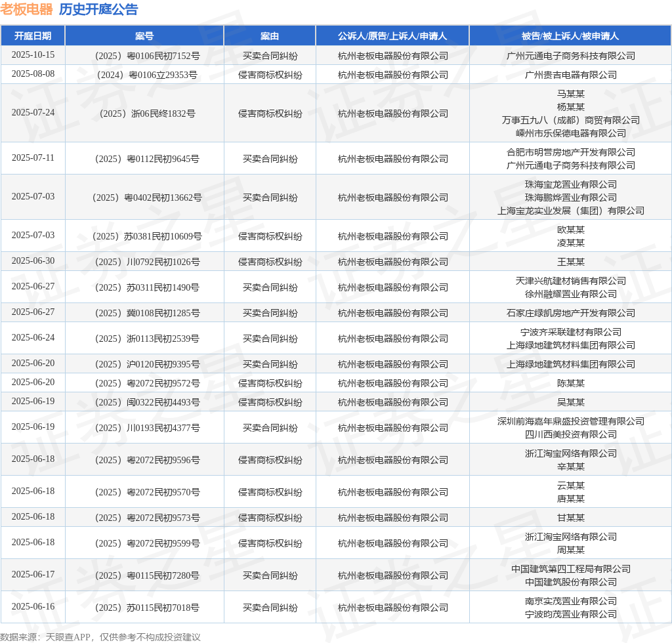Select case number (2025)闽0322民初4493号
672x643 pixels.
pos(147,402)
